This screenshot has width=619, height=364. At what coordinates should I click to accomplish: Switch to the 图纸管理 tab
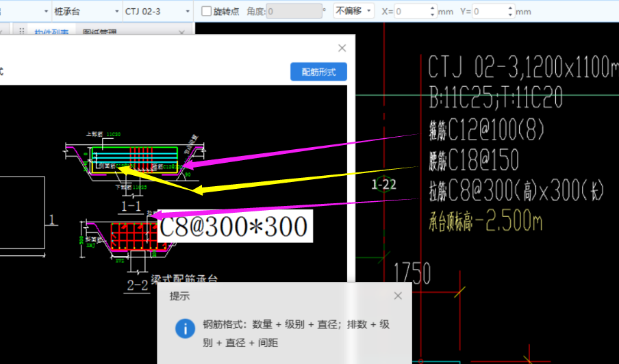99,32
